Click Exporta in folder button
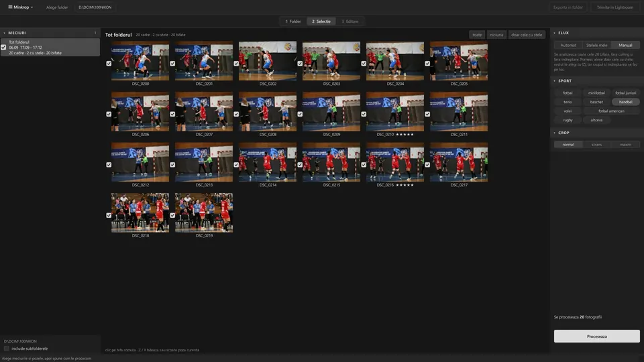This screenshot has height=362, width=644. [568, 7]
